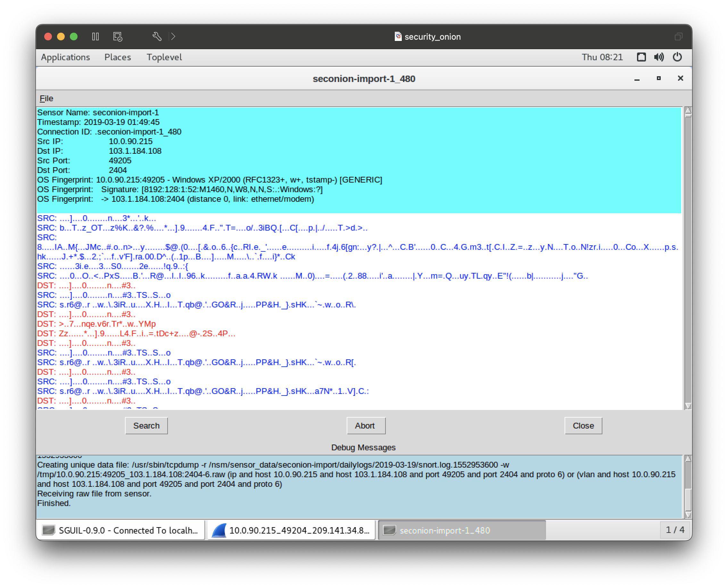Viewport: 728px width, 588px height.
Task: Open the volume control icon
Action: (658, 57)
